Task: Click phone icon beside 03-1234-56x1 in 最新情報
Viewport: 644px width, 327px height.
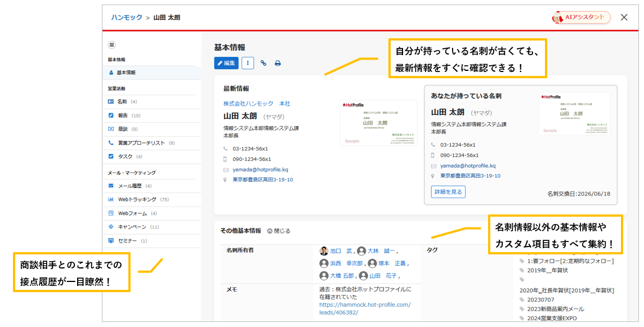Action: click(226, 149)
